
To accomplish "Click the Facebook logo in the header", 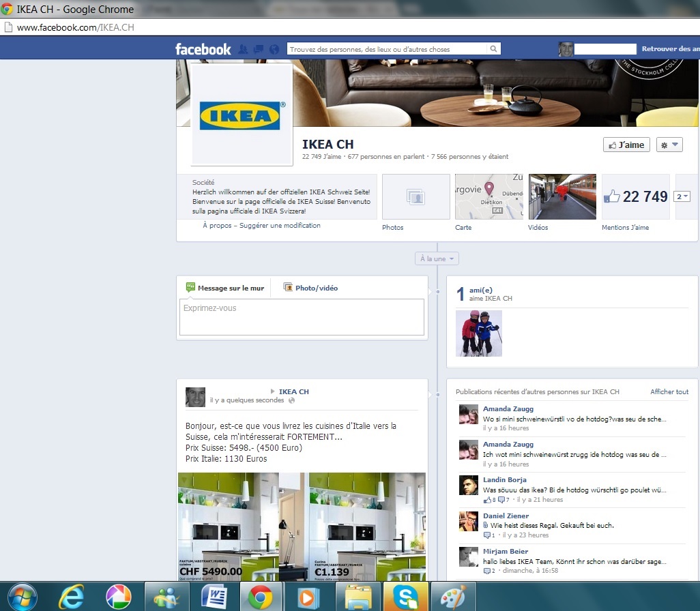I will [203, 49].
